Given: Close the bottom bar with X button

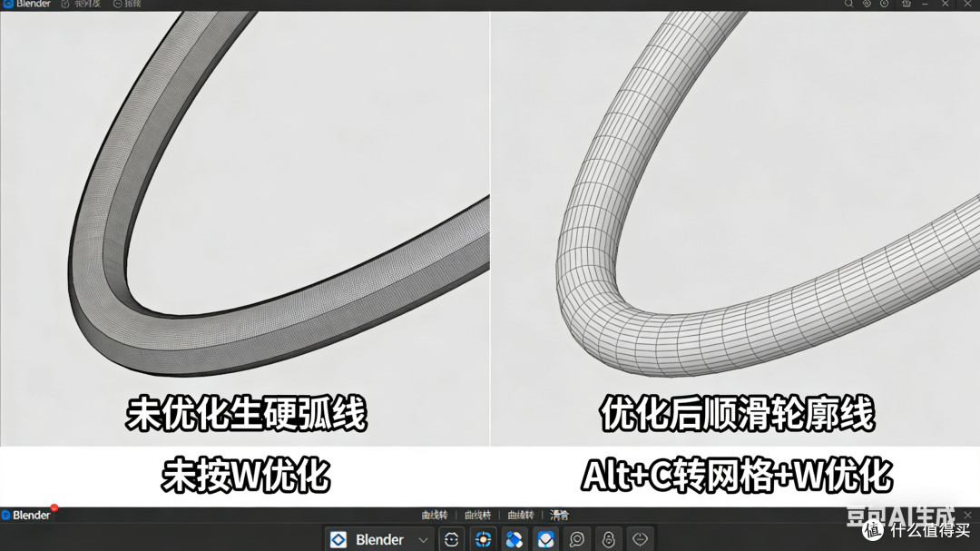Looking at the screenshot, I should pos(968,515).
